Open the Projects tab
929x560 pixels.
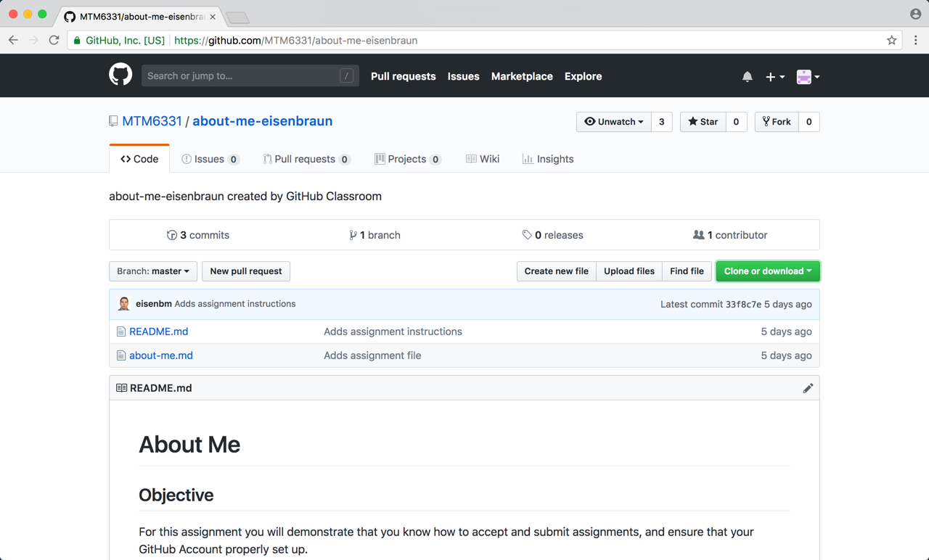point(408,159)
